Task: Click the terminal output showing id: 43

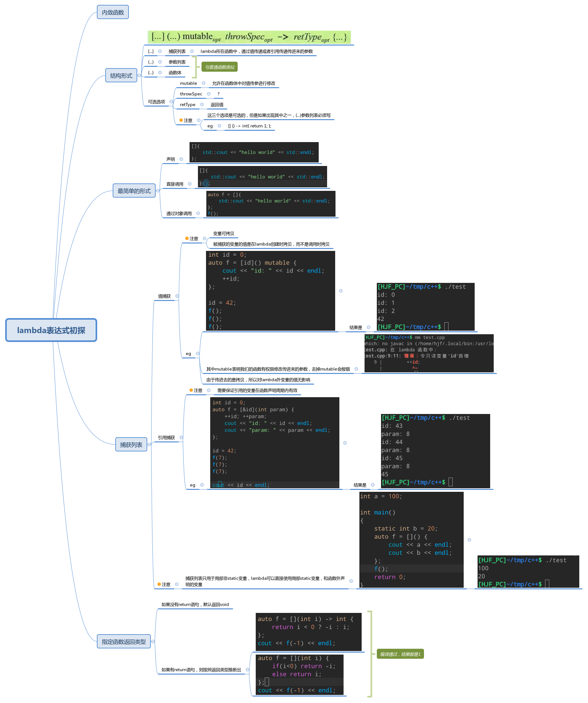Action: point(435,451)
